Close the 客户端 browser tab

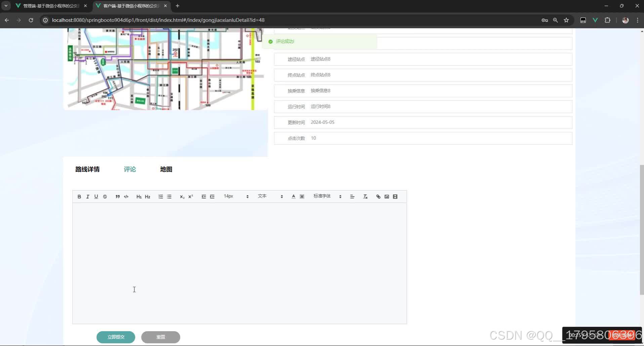165,6
